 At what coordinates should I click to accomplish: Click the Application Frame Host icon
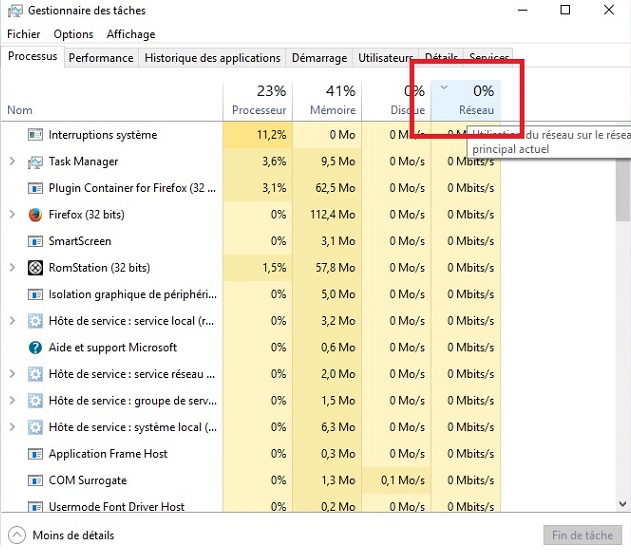tap(35, 454)
